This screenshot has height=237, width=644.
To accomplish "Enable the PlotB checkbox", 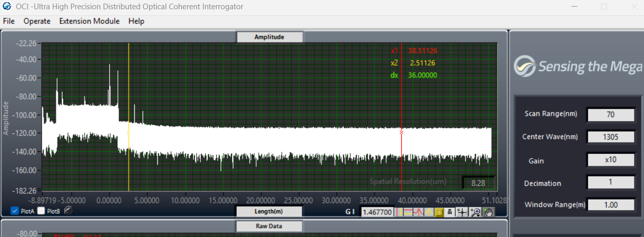I will [x=41, y=211].
